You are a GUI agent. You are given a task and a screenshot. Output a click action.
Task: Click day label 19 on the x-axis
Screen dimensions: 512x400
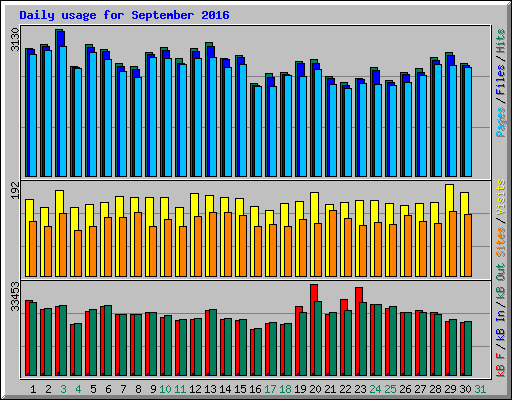coord(300,389)
